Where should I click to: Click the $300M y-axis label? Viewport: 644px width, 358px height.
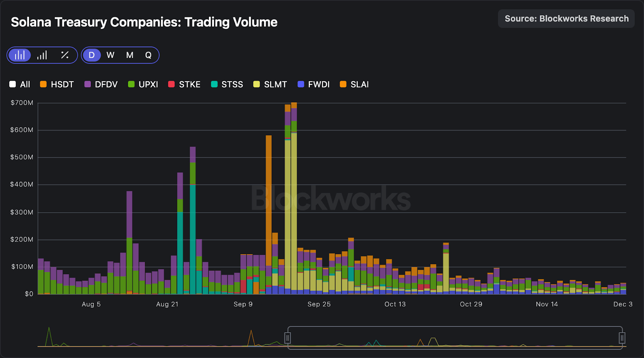point(22,212)
